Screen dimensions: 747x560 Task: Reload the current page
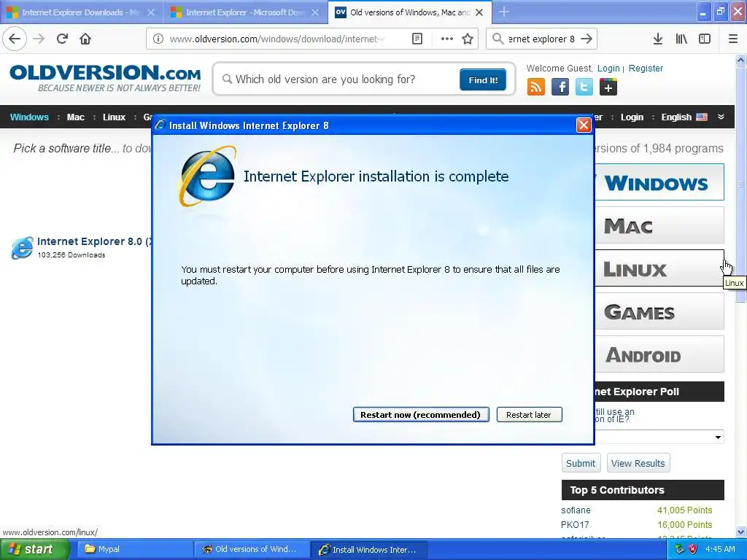(x=62, y=39)
